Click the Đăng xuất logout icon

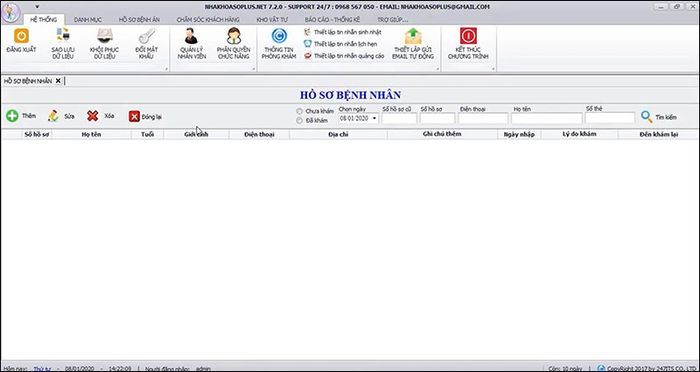[21, 36]
